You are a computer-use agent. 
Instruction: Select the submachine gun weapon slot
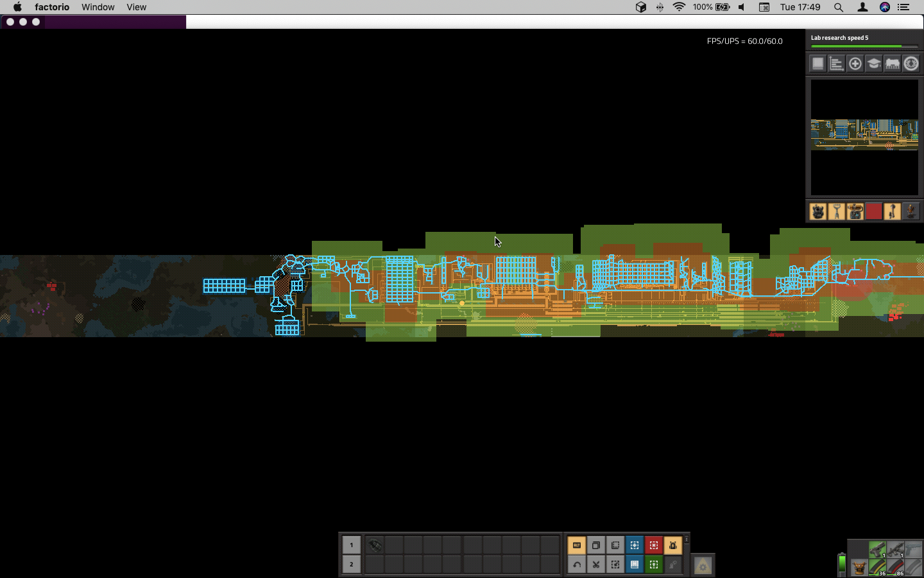(x=895, y=550)
